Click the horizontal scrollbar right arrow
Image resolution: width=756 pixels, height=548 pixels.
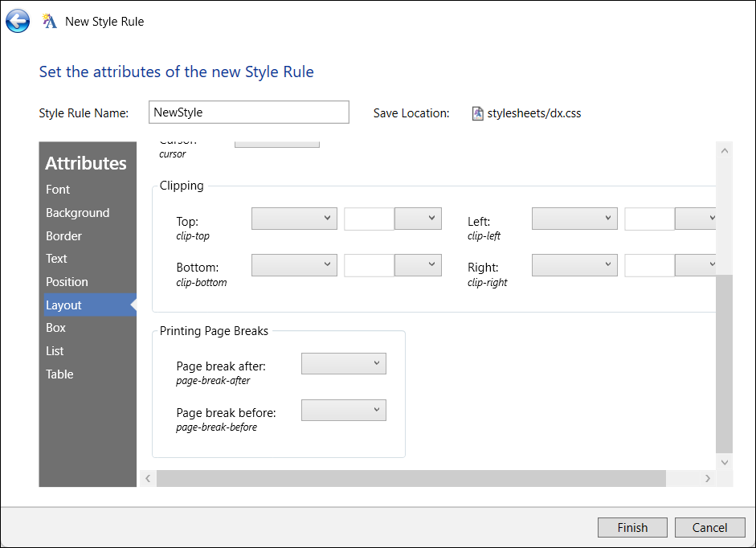click(x=707, y=478)
